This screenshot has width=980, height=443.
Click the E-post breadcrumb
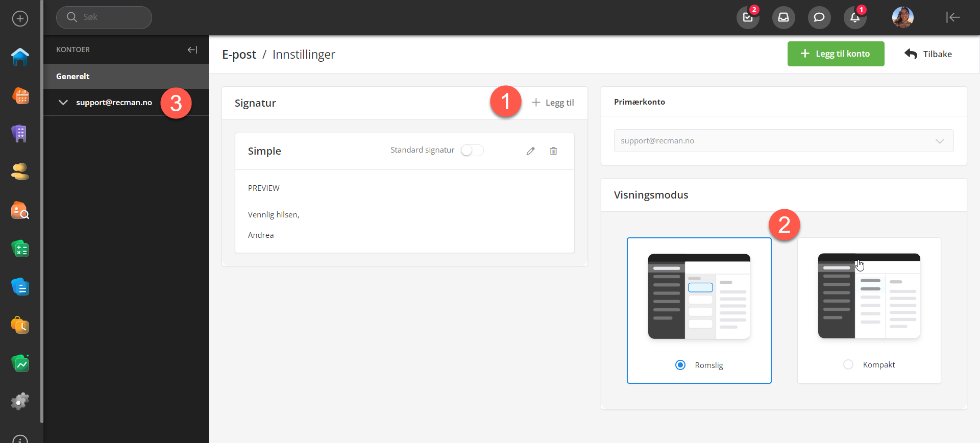[239, 55]
